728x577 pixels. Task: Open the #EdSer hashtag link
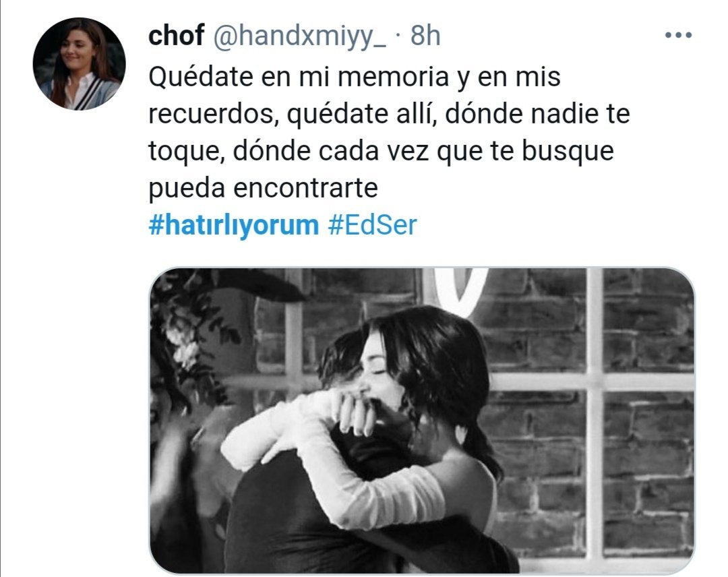pyautogui.click(x=373, y=225)
